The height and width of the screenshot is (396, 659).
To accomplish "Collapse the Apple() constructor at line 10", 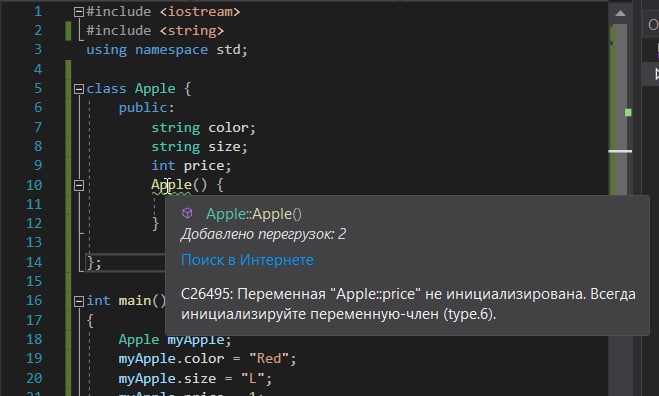I will click(79, 185).
